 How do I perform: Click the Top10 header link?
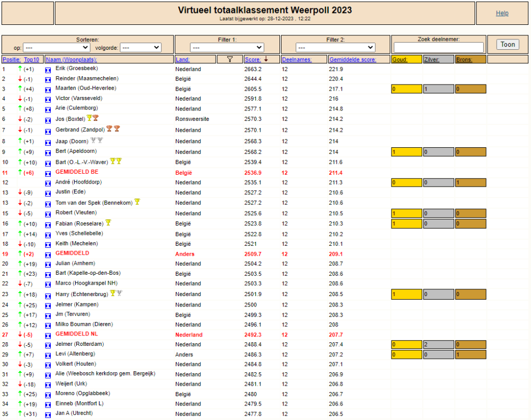(x=32, y=60)
